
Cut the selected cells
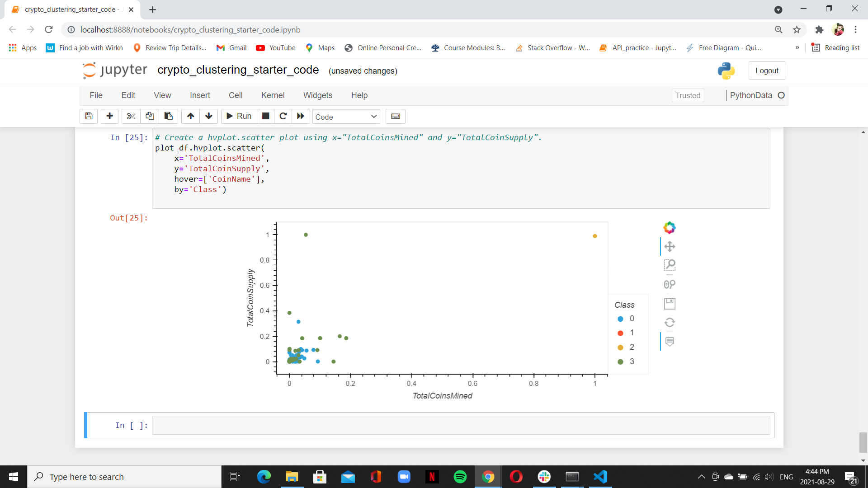pos(131,116)
